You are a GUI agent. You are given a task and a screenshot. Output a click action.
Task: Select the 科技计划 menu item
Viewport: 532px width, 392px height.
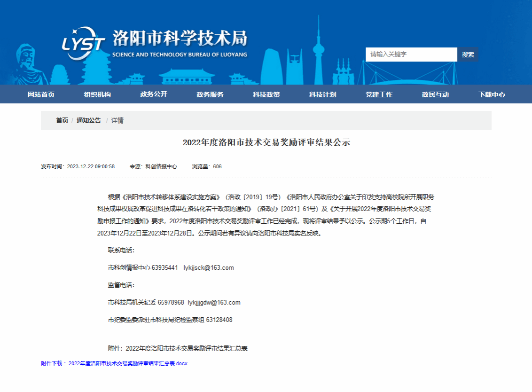[x=323, y=94]
